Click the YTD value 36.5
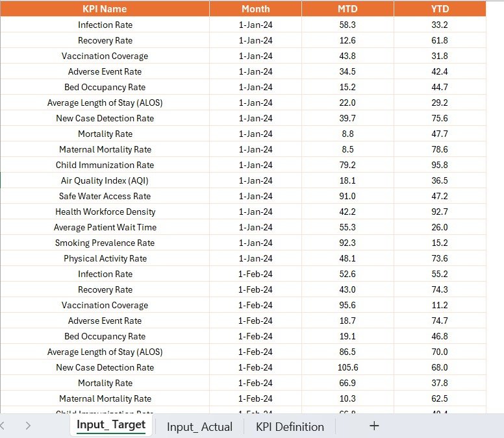 pyautogui.click(x=440, y=180)
